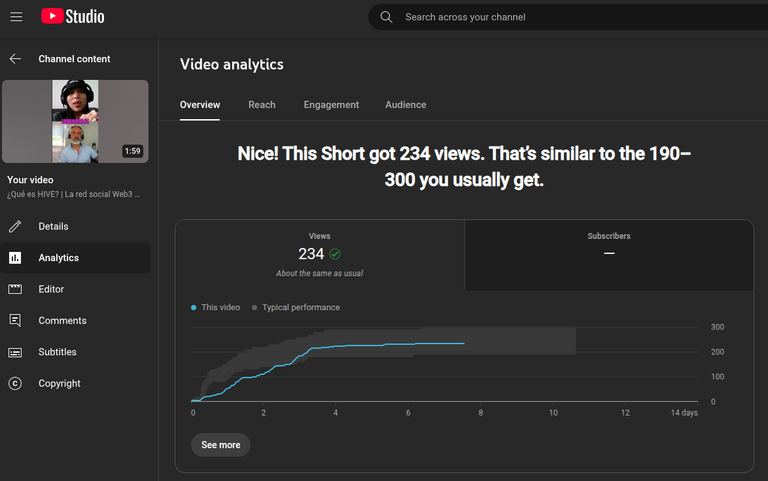The image size is (768, 481).
Task: Click the Comments speech icon
Action: (15, 320)
